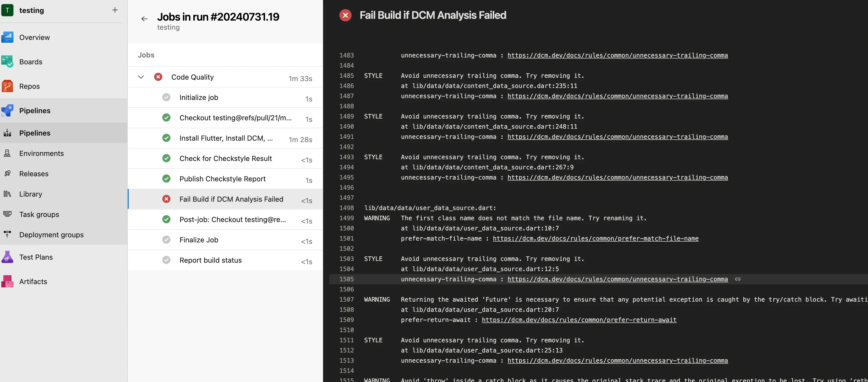This screenshot has height=382, width=868.
Task: Select Post-job Checkout step
Action: click(x=233, y=219)
